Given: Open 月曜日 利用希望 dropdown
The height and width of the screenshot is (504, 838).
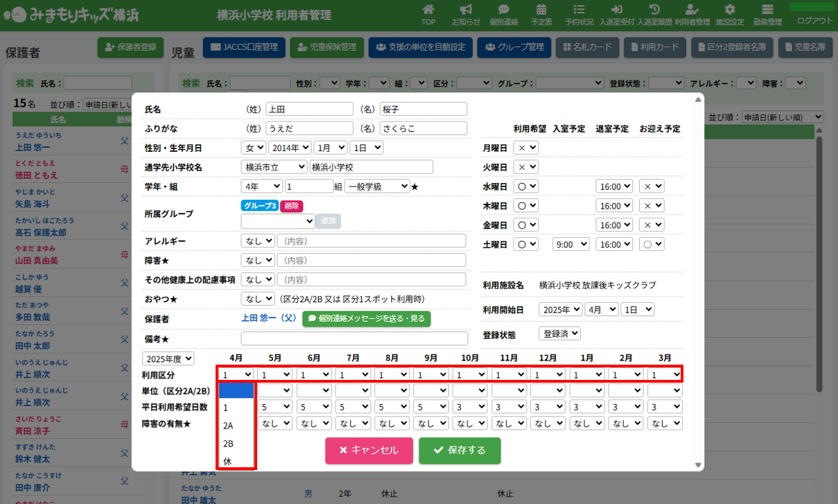Looking at the screenshot, I should pyautogui.click(x=527, y=148).
